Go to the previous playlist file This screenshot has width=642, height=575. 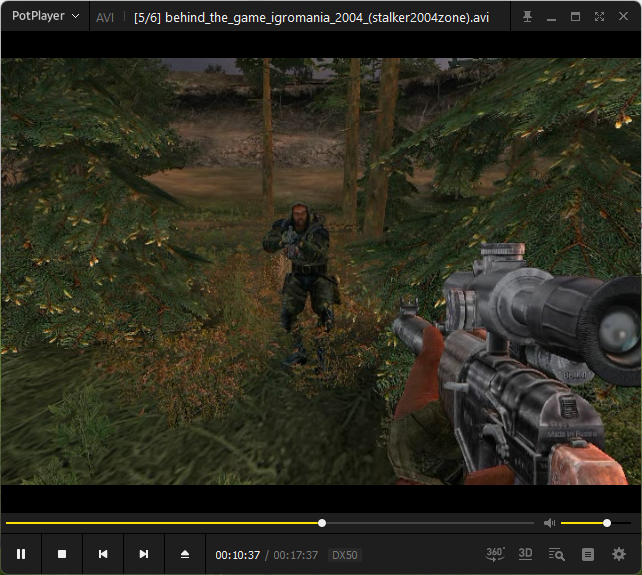tap(103, 554)
